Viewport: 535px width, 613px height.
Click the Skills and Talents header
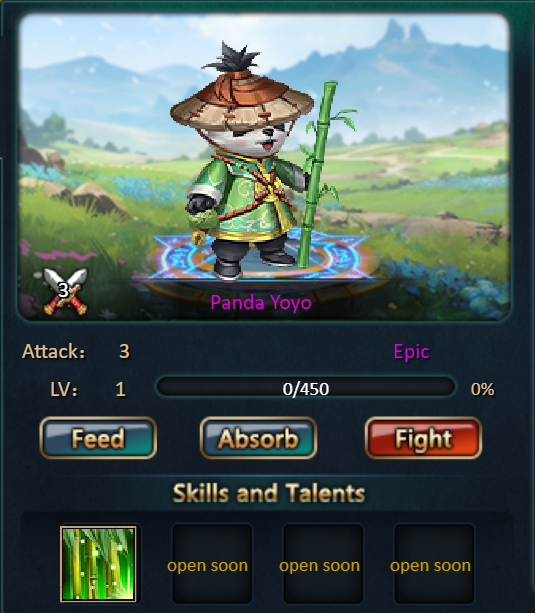(269, 493)
